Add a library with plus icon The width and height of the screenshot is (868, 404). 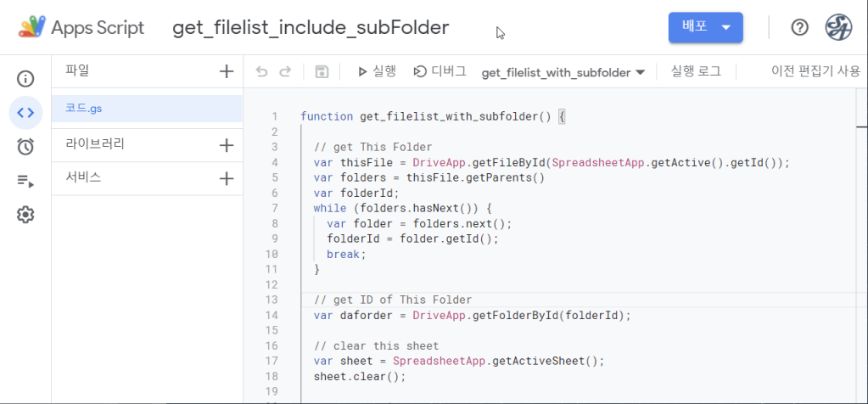click(227, 145)
